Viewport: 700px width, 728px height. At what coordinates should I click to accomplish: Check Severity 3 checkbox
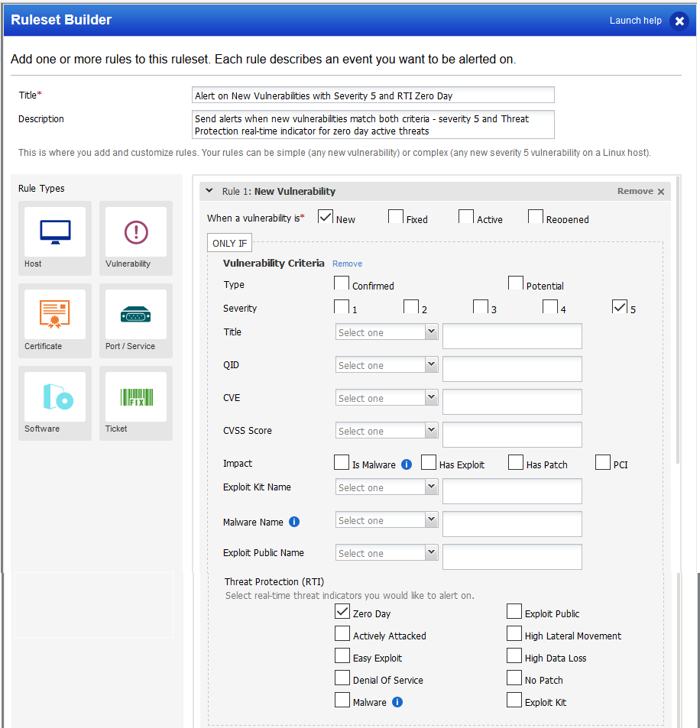[480, 306]
